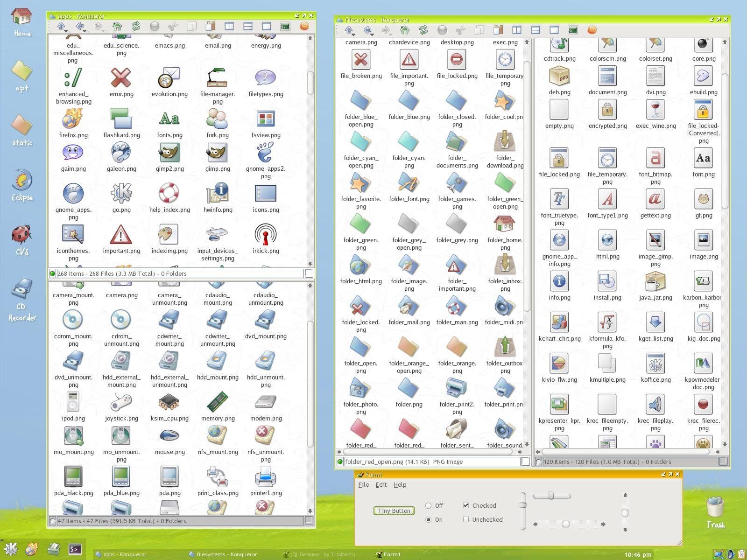Enable the Unchecked checkbox in Form1
Screen dimensions: 747x560
point(466,519)
